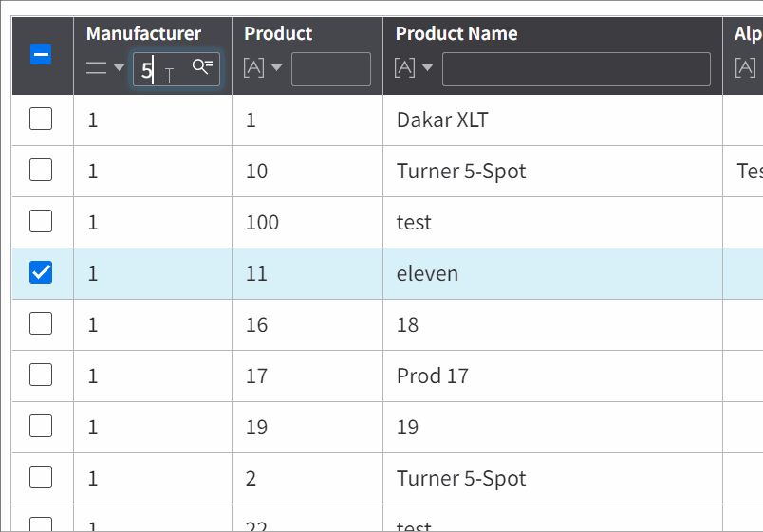Screen dimensions: 763x532
Task: Expand the Product Name filter operator dropdown
Action: (x=427, y=67)
